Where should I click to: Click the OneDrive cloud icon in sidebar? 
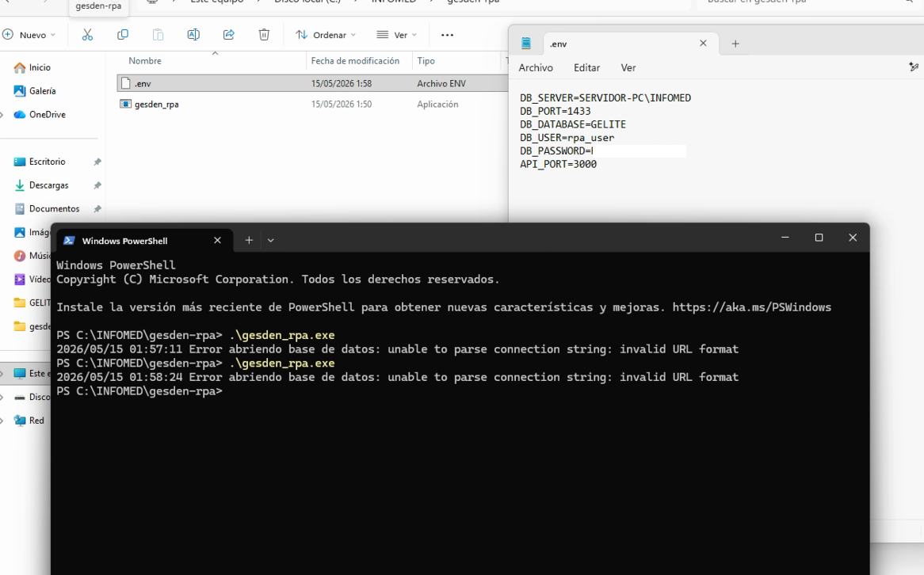pos(20,114)
